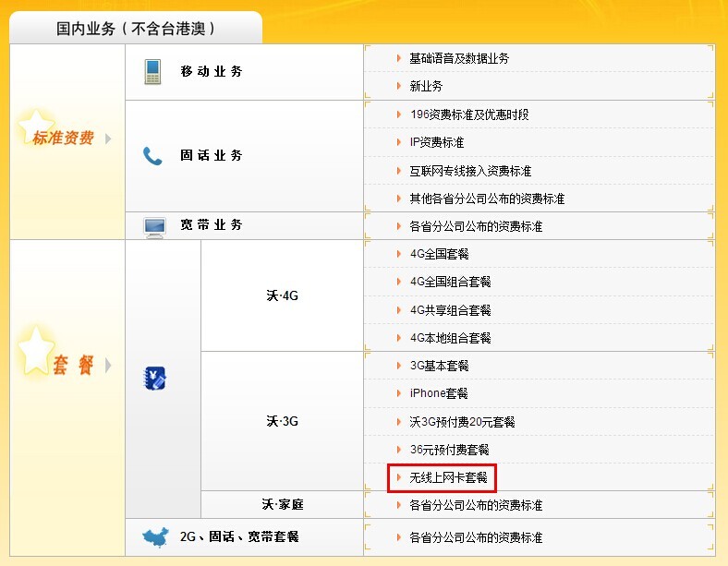This screenshot has width=728, height=566.
Task: Open 各省分公司公布的资费标准 in 宽带业务 row
Action: [x=476, y=226]
